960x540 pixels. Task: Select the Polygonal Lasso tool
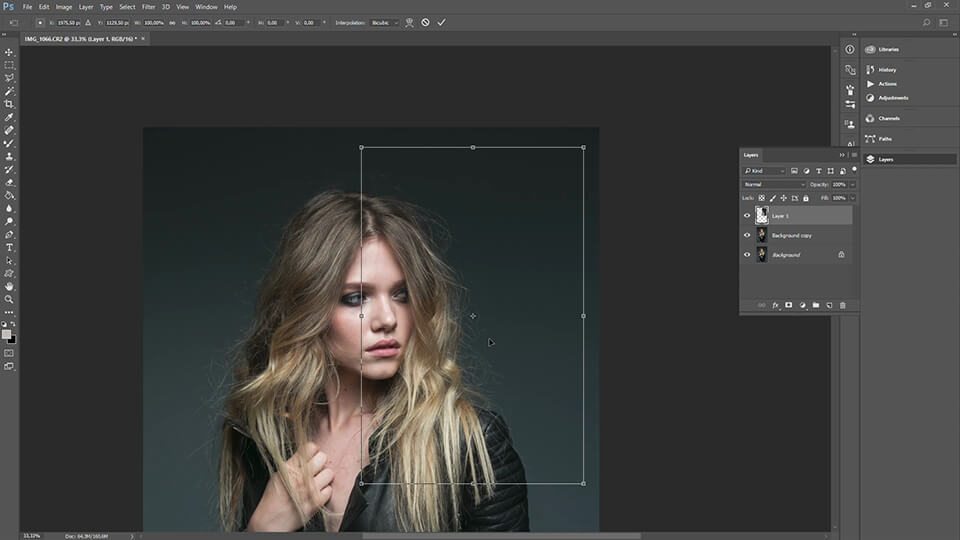point(9,78)
